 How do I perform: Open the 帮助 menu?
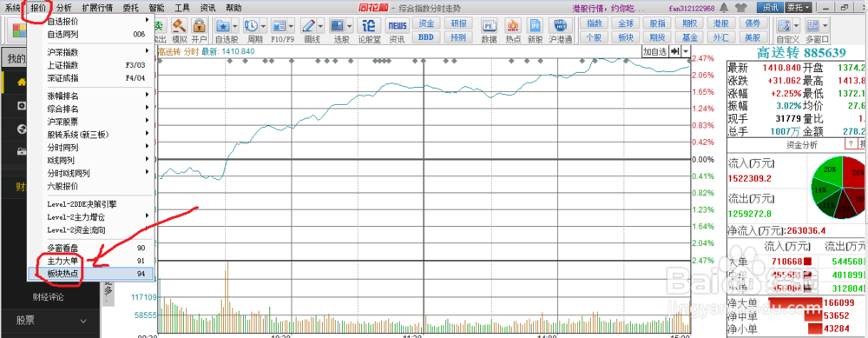point(233,8)
